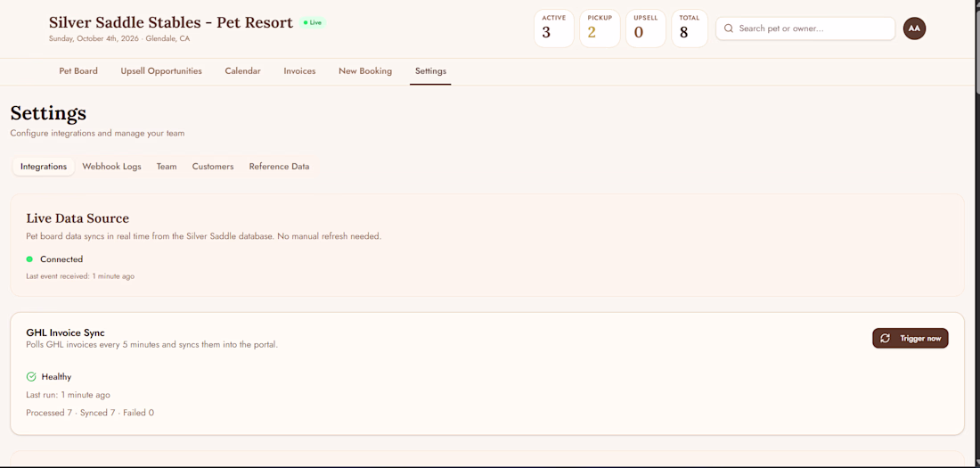Click 'Last run: 1 minute ago' text
Screen dimensions: 980x468
pyautogui.click(x=68, y=395)
